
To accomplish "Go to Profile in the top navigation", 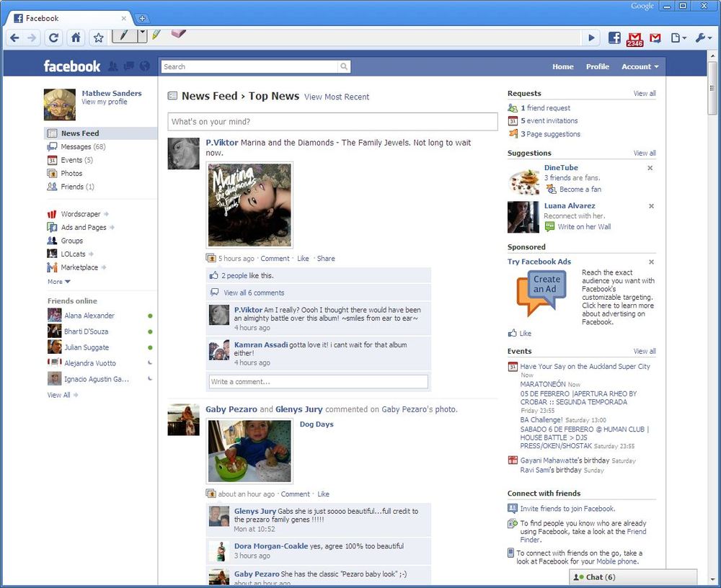I will [x=597, y=67].
